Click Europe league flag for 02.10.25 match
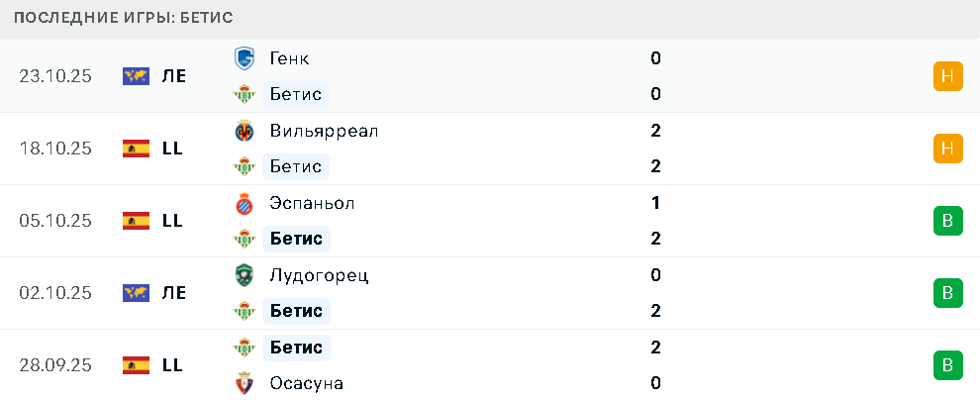Viewport: 980px width, 400px height. click(136, 293)
